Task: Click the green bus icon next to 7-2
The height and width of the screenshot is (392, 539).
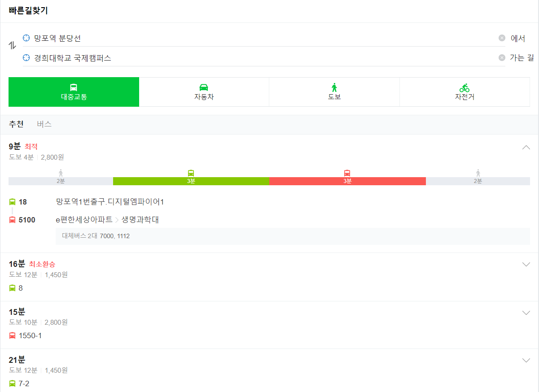Action: tap(12, 383)
